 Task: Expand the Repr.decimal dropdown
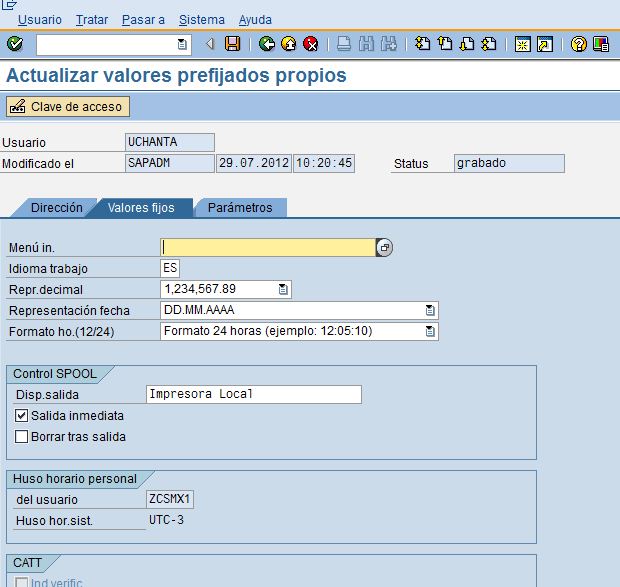283,289
